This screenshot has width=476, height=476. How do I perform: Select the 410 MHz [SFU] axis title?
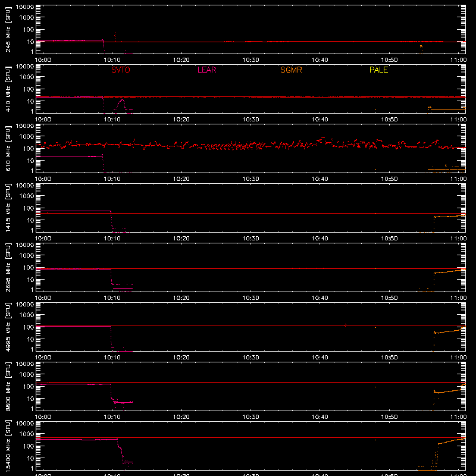pyautogui.click(x=8, y=89)
